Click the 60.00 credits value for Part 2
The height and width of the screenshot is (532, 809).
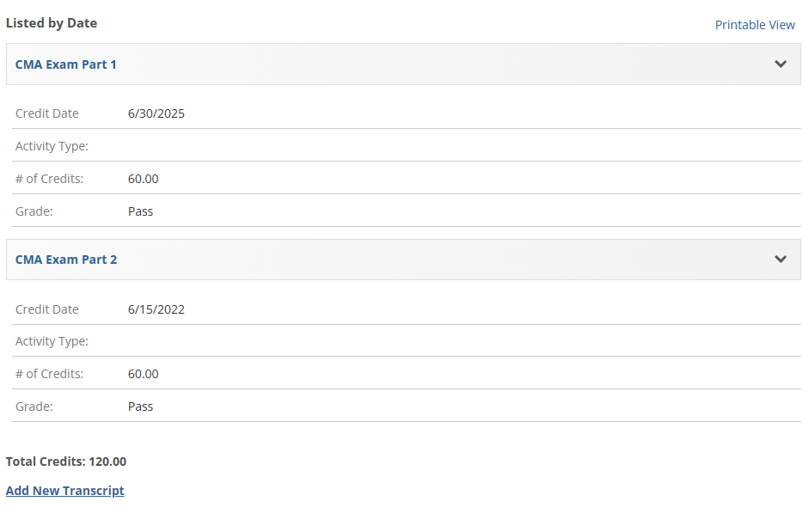tap(144, 374)
